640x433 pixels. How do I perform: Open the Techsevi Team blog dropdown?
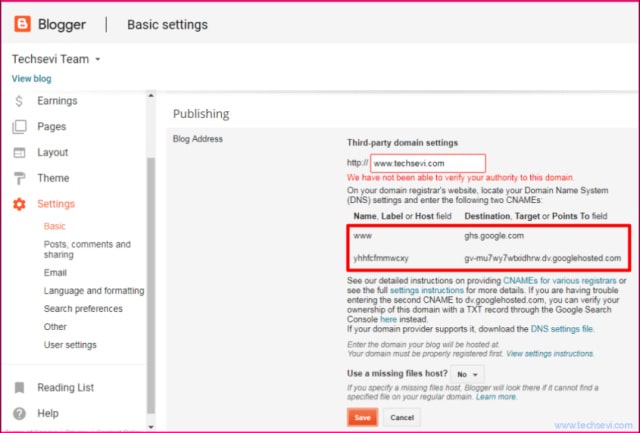tap(56, 59)
